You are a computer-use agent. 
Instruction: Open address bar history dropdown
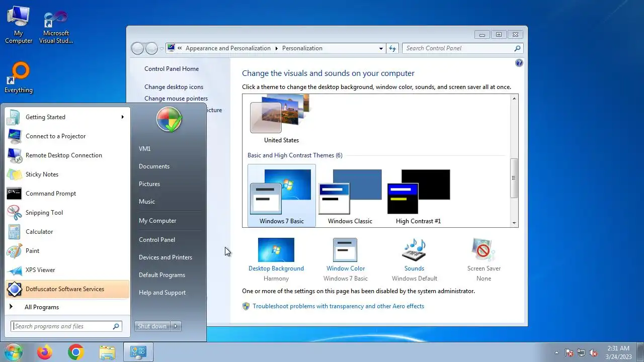(x=381, y=48)
